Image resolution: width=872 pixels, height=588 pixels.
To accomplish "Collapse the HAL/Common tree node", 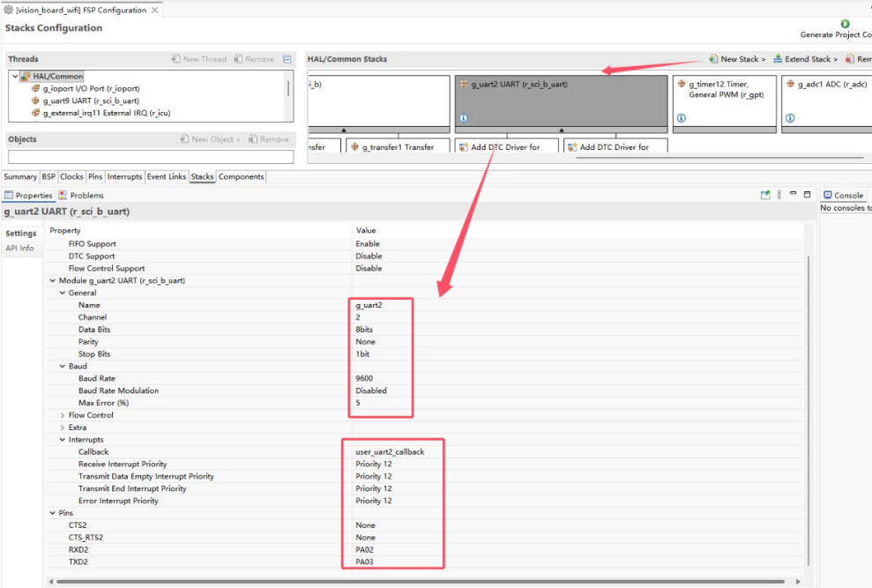I will tap(15, 76).
